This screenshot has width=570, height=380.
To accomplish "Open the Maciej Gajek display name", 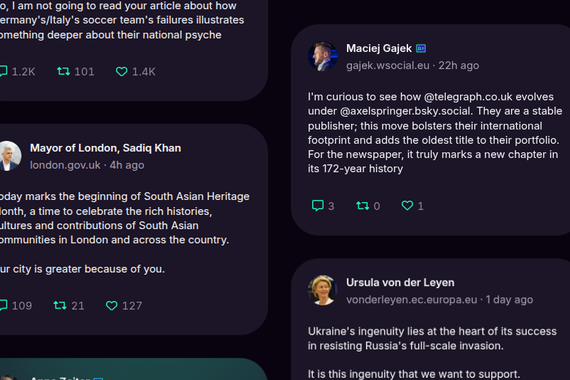I will (x=379, y=48).
